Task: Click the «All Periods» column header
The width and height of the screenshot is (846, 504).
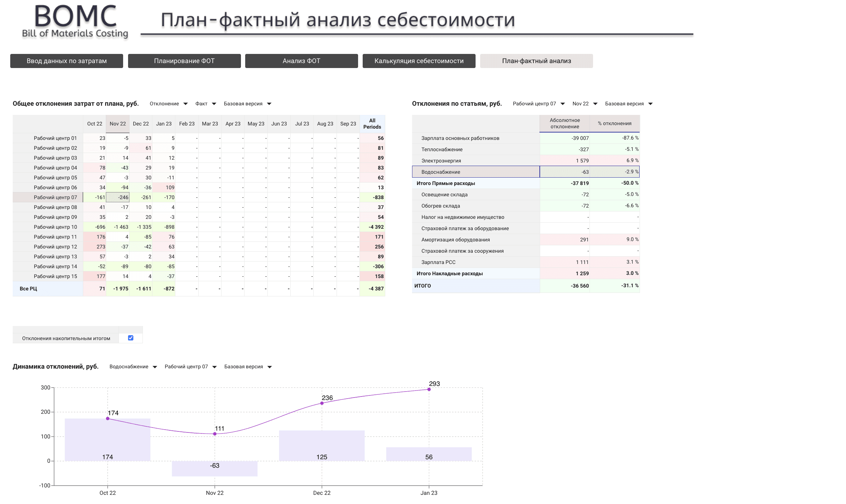Action: coord(372,124)
